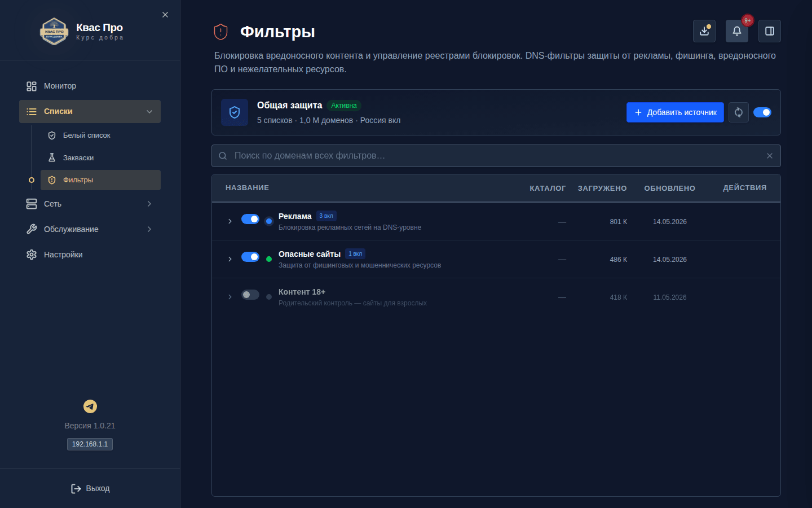Open the Настройки menu item

[x=90, y=255]
